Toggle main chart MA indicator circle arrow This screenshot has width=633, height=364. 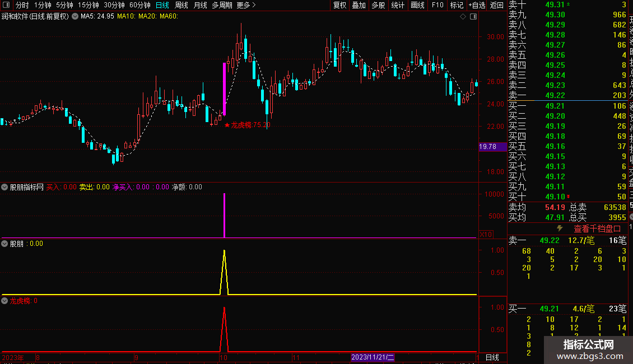point(75,16)
